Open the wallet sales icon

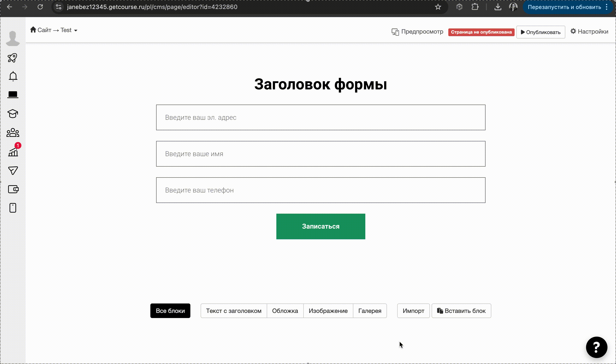pos(13,189)
